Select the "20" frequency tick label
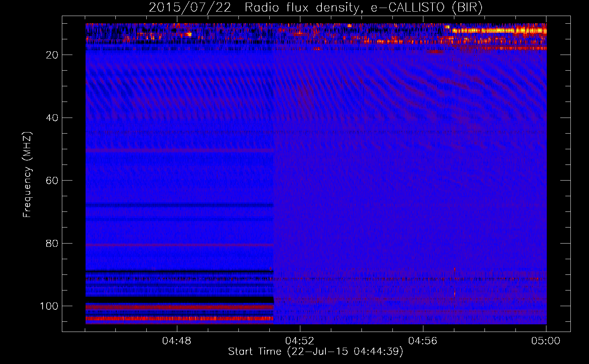The image size is (589, 364). [52, 55]
